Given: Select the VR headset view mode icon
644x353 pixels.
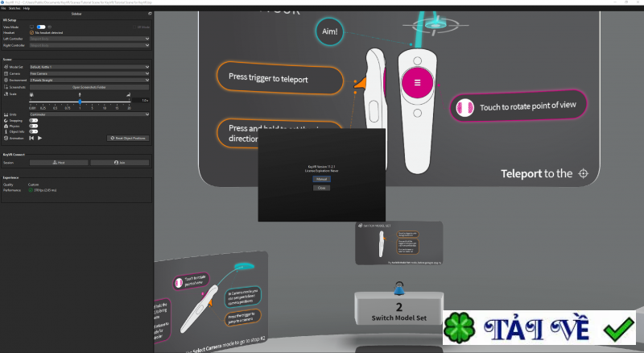Looking at the screenshot, I should tap(50, 27).
